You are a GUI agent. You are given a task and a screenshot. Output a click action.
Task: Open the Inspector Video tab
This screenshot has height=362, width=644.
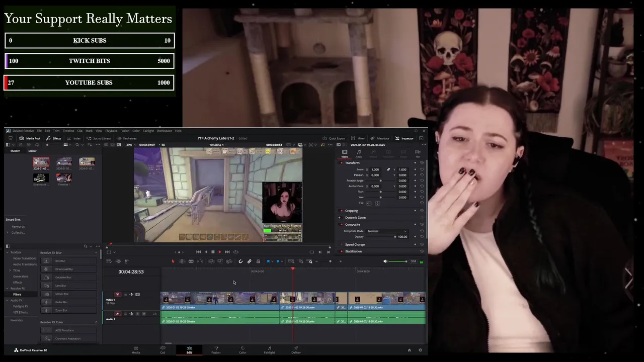(x=345, y=154)
